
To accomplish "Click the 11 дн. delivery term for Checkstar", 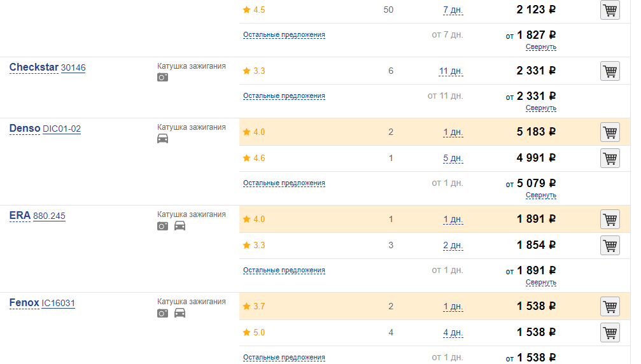I will 451,71.
